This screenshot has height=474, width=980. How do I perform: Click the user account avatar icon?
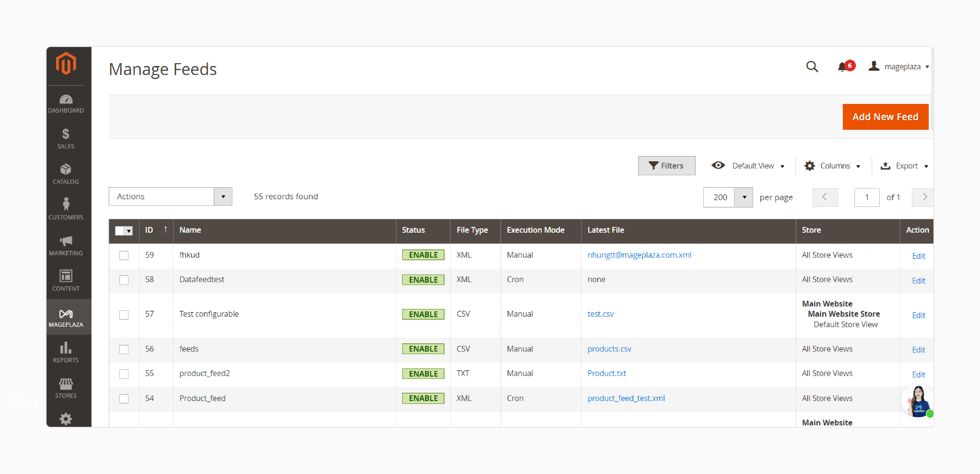874,66
